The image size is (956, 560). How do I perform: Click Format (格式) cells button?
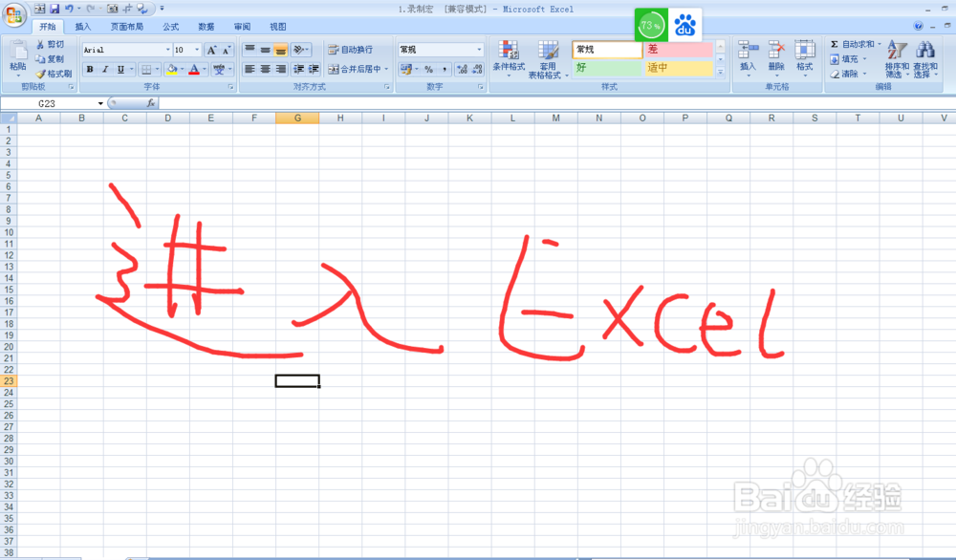click(805, 58)
